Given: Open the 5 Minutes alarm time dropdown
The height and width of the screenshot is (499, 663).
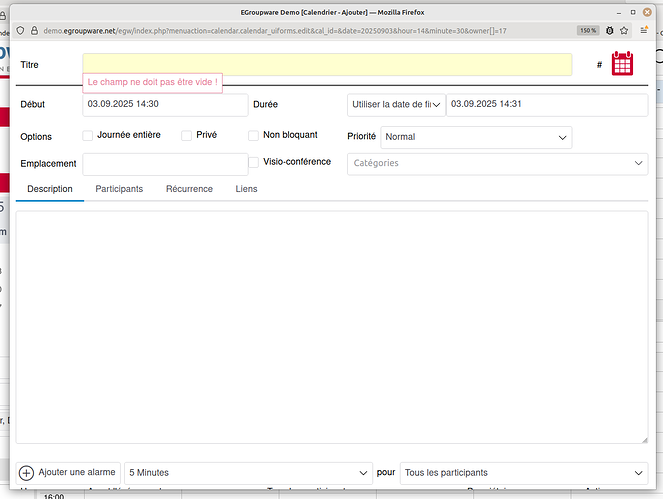Looking at the screenshot, I should pos(248,473).
